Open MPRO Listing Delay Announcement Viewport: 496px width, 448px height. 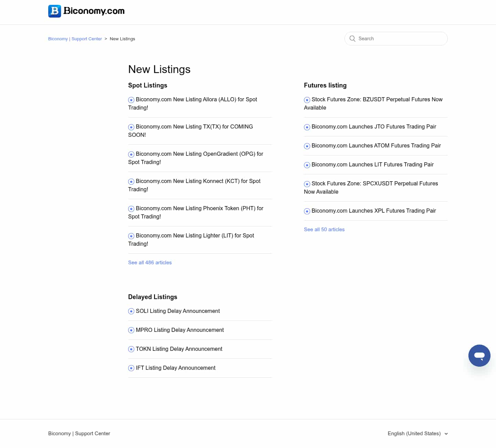pyautogui.click(x=180, y=330)
